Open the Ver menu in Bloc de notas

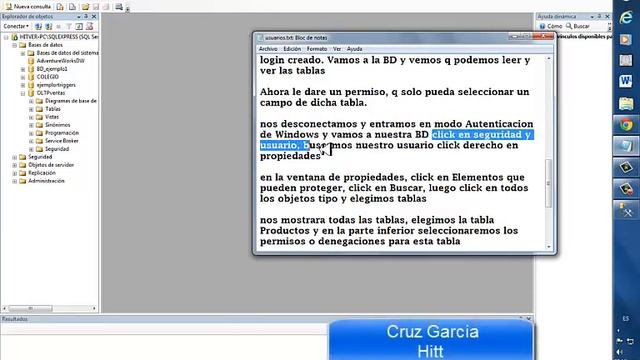pyautogui.click(x=337, y=49)
